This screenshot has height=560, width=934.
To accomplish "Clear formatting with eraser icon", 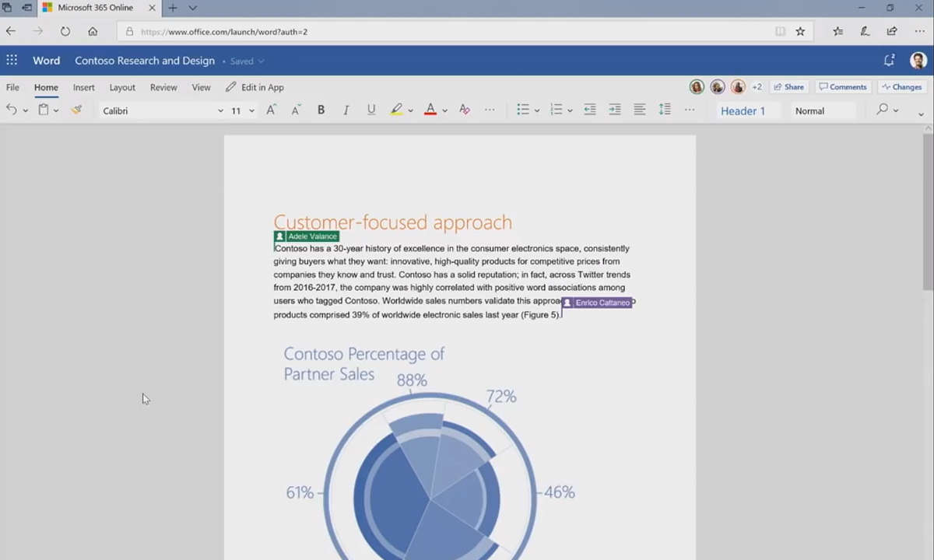I will tap(465, 110).
